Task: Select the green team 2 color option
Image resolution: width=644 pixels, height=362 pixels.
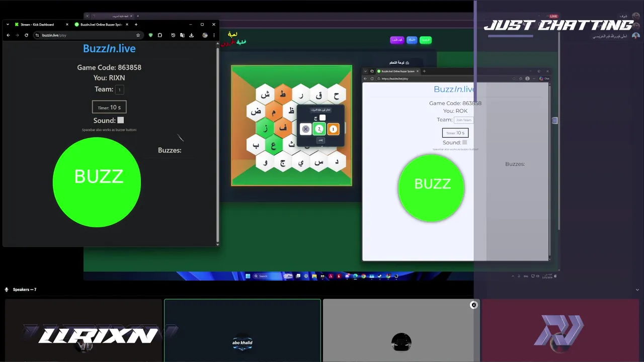Action: [319, 129]
